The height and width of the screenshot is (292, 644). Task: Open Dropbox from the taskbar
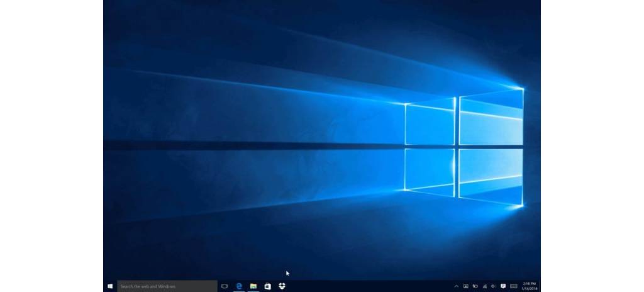click(x=282, y=286)
